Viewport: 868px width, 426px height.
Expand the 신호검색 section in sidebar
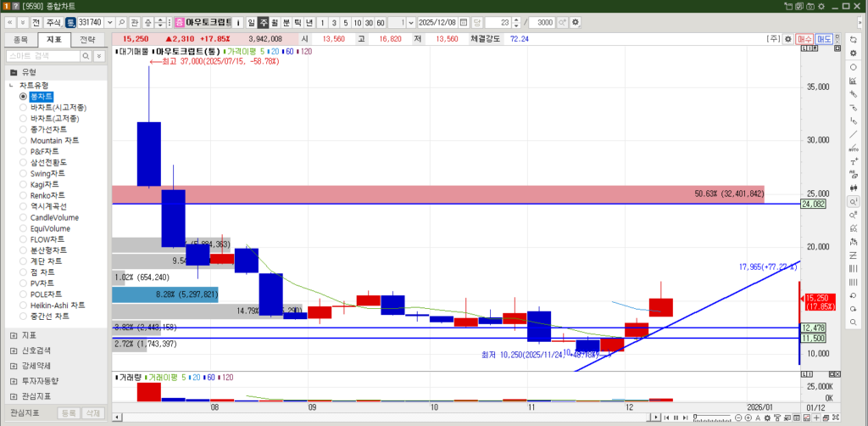tap(14, 350)
